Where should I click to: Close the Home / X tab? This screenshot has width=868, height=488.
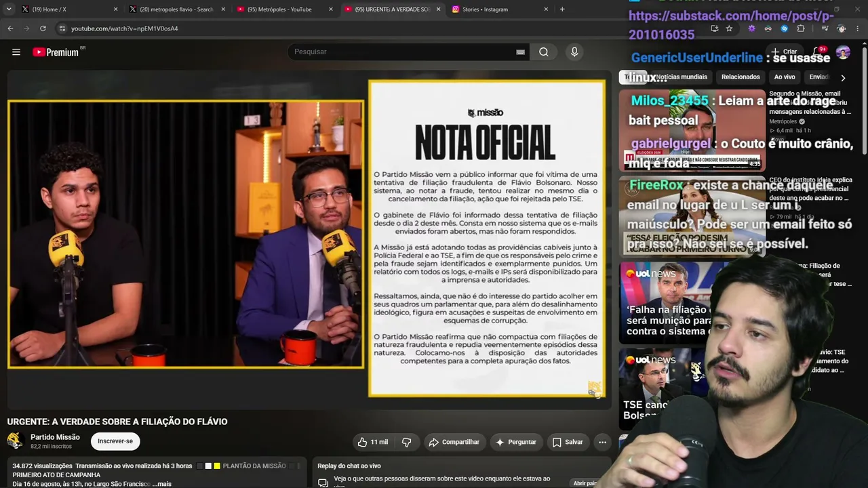pyautogui.click(x=115, y=9)
